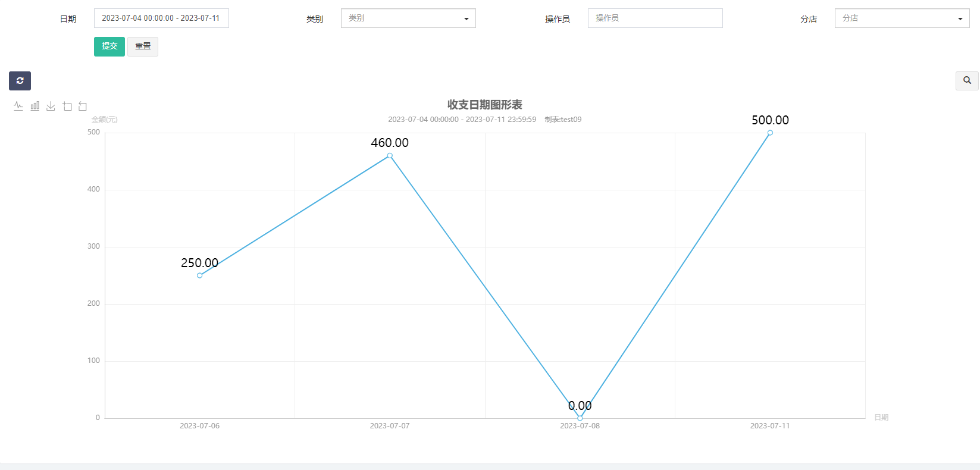Open the 分店 dropdown
Image resolution: width=980 pixels, height=470 pixels.
[902, 18]
